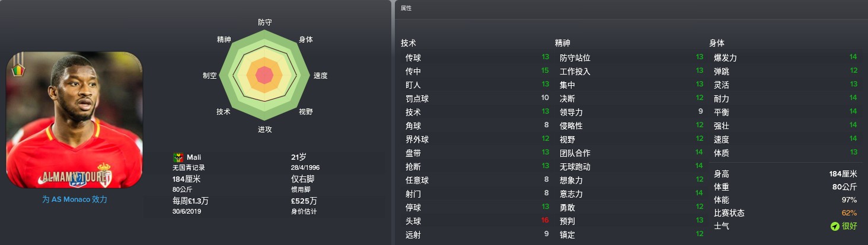
Task: Open the AS Monaco club link
Action: click(x=75, y=199)
